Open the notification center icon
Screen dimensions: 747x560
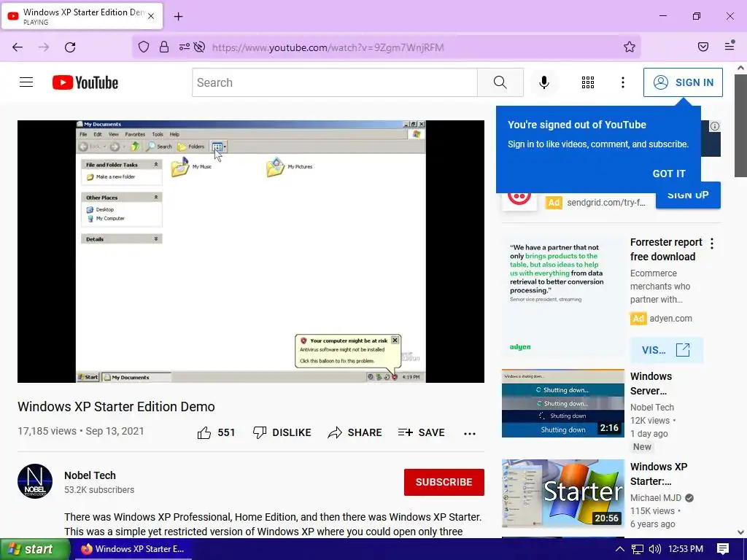point(723,549)
